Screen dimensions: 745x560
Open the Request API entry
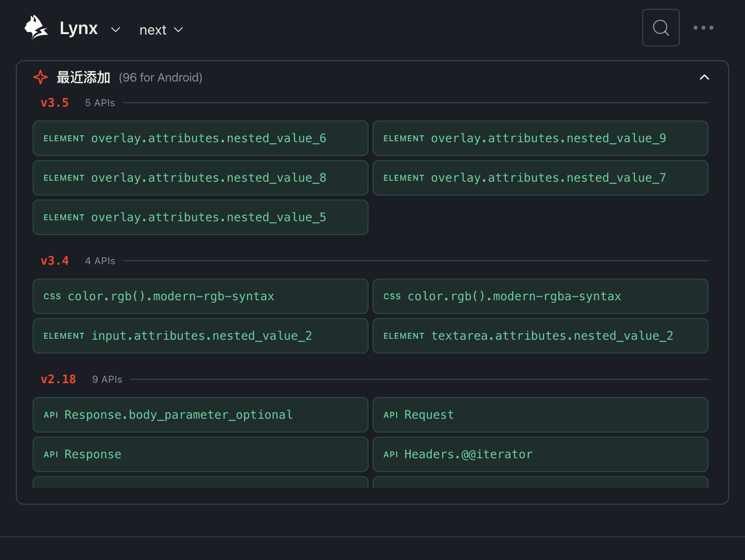[540, 415]
